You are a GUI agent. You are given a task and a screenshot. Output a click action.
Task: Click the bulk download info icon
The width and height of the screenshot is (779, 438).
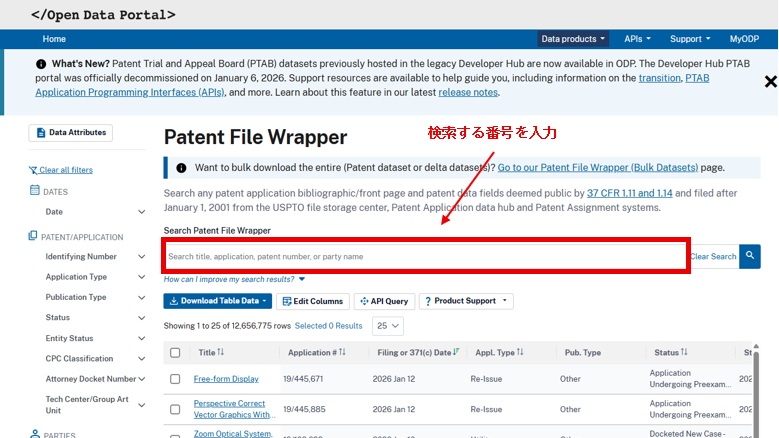181,168
